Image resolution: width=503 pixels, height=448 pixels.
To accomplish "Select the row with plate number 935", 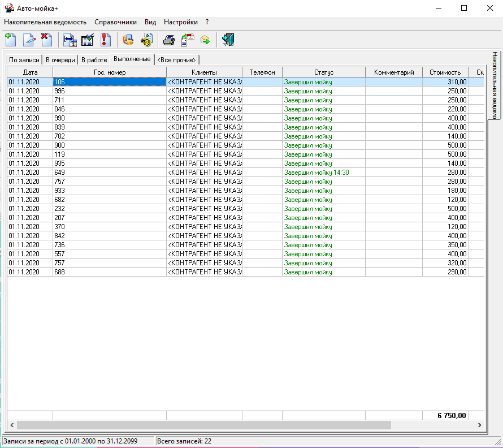I will pyautogui.click(x=246, y=163).
